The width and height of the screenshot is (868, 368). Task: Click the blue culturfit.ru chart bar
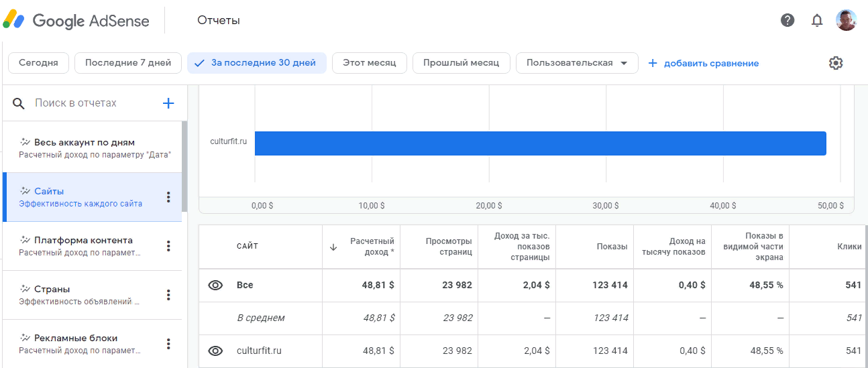pos(540,143)
